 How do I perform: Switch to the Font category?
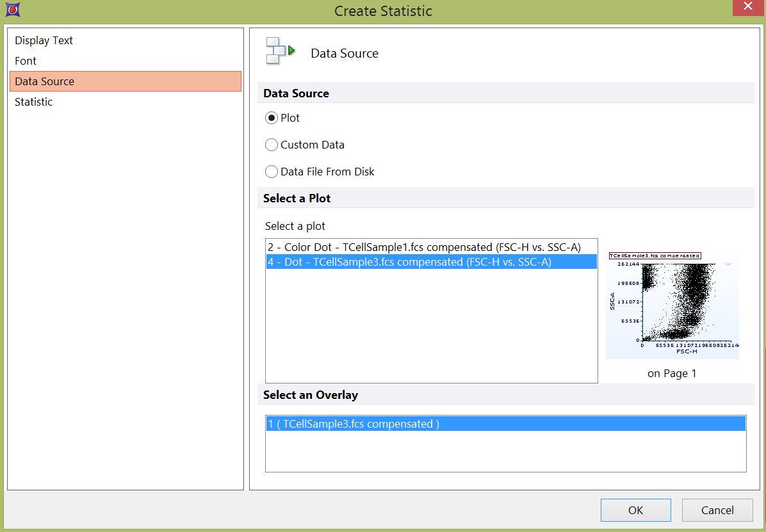(26, 61)
